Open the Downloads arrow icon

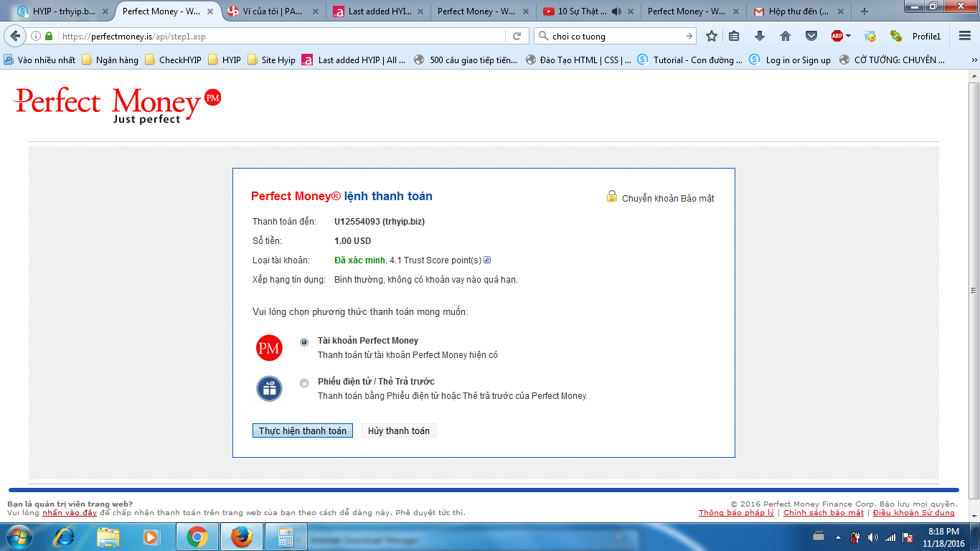[x=760, y=37]
